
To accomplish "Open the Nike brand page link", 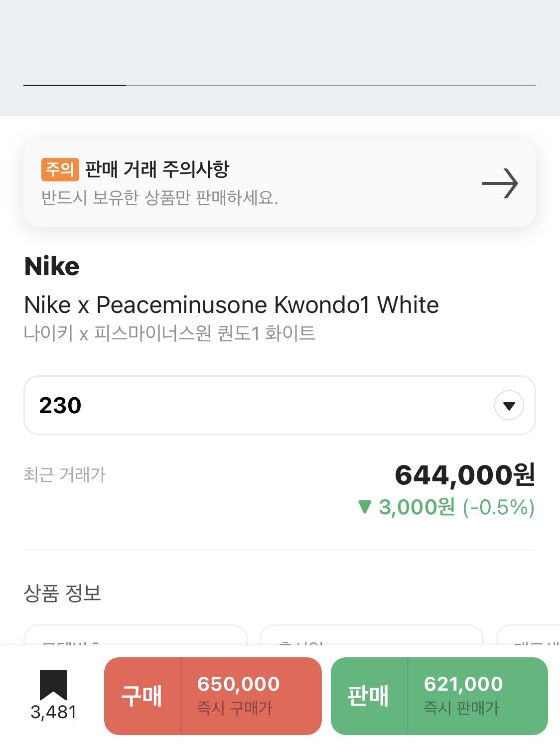I will point(52,266).
